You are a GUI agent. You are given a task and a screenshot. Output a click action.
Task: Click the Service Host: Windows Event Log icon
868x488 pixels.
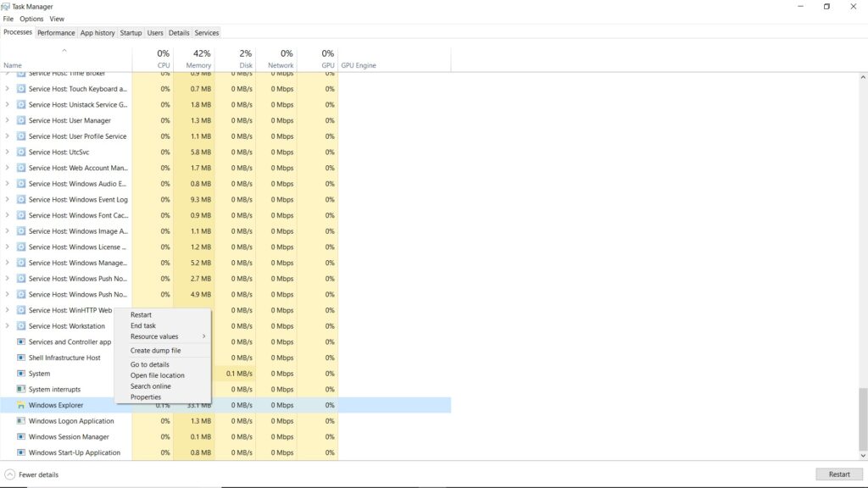pos(21,199)
